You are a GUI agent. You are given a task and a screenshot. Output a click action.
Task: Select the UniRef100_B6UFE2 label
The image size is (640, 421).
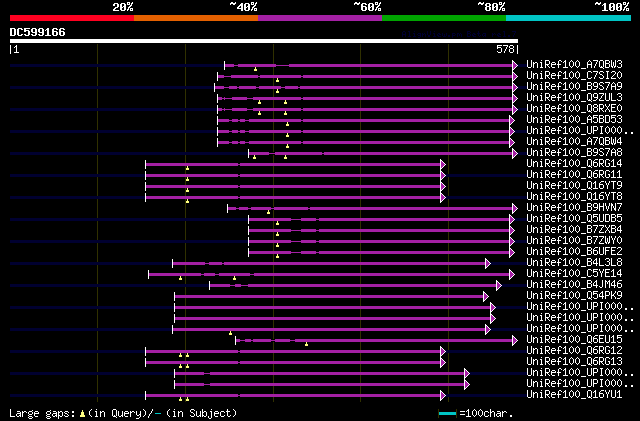click(x=574, y=252)
